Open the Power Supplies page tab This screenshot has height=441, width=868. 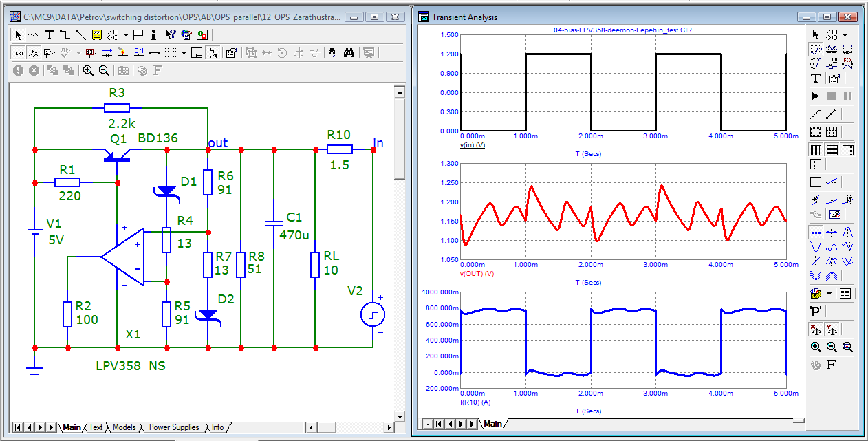(x=174, y=427)
